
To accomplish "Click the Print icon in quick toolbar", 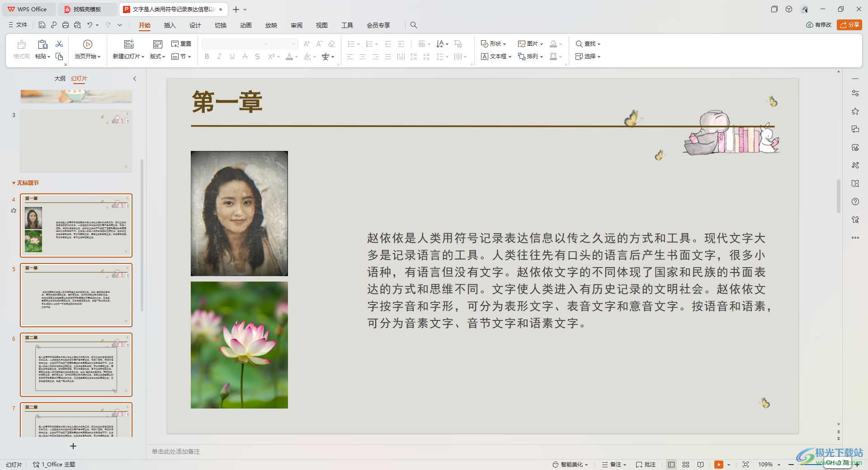I will click(66, 25).
